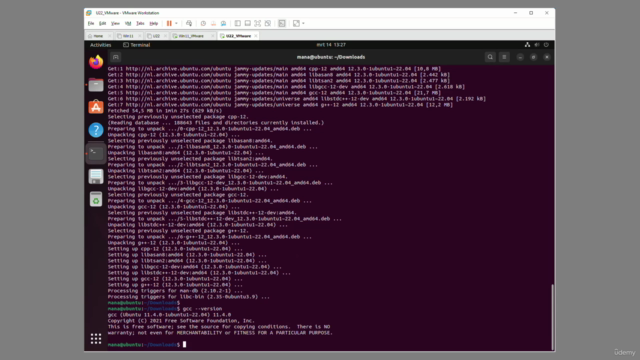Show Applications grid in the dock

point(96,339)
